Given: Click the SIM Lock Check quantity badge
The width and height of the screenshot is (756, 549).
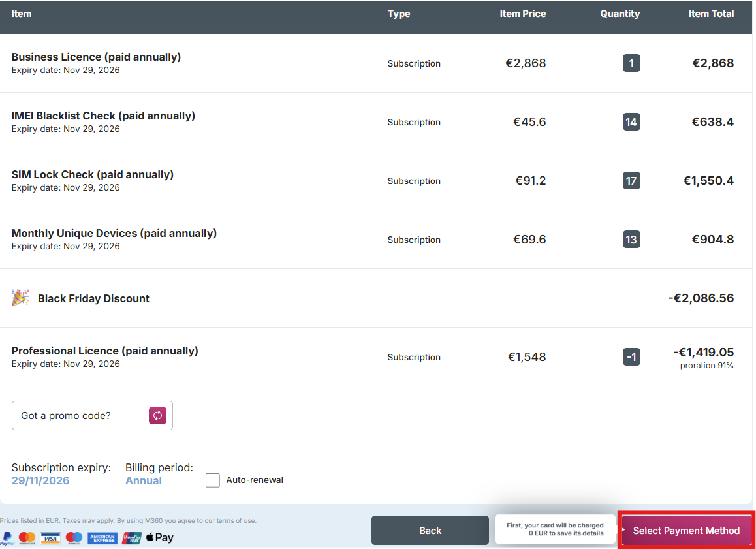Looking at the screenshot, I should (631, 181).
